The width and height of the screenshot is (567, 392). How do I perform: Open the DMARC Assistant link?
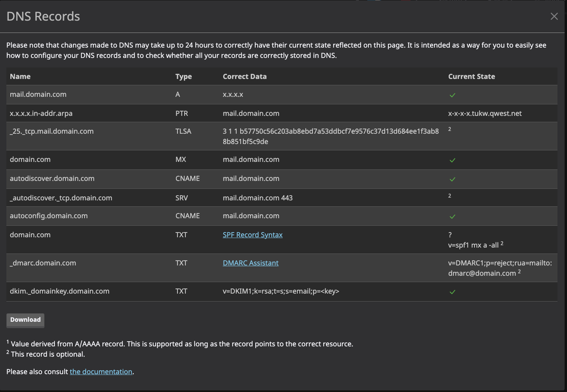pos(251,263)
